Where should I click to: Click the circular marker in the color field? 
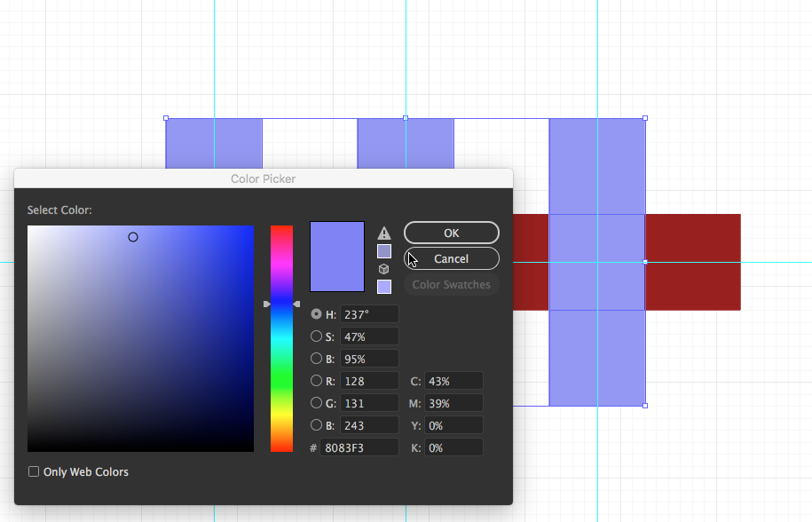tap(133, 237)
